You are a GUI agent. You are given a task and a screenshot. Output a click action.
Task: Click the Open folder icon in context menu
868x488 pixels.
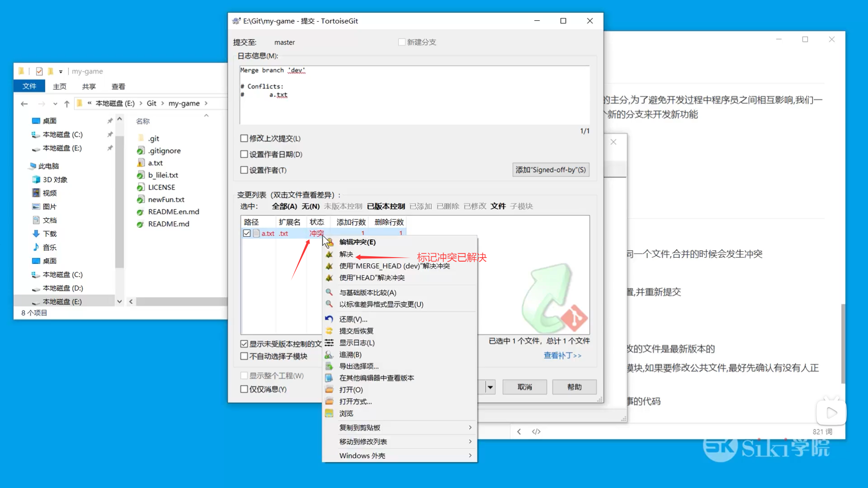pos(329,389)
